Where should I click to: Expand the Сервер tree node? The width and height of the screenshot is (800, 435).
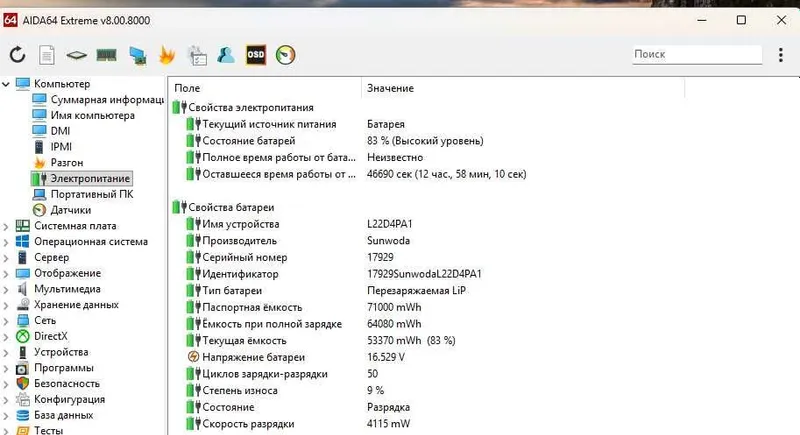click(6, 258)
